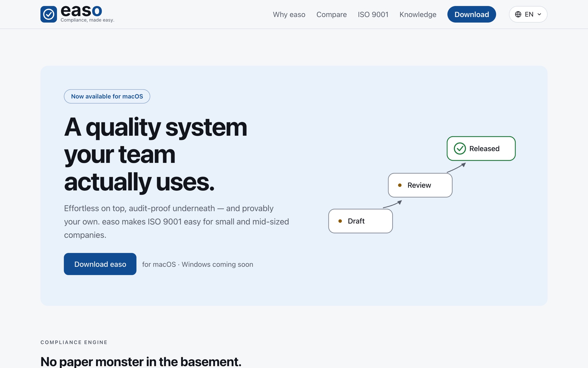Open the Compare navigation link
Viewport: 588px width, 368px height.
coord(331,14)
